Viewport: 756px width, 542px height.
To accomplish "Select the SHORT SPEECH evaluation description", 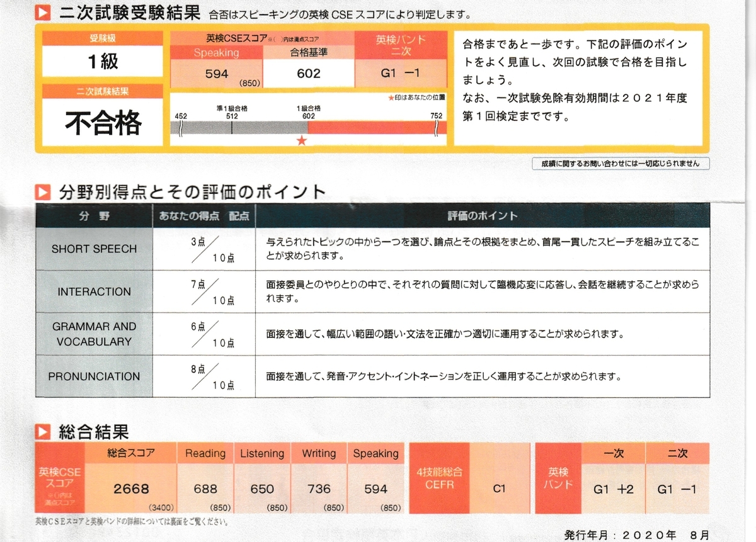I will click(x=483, y=249).
